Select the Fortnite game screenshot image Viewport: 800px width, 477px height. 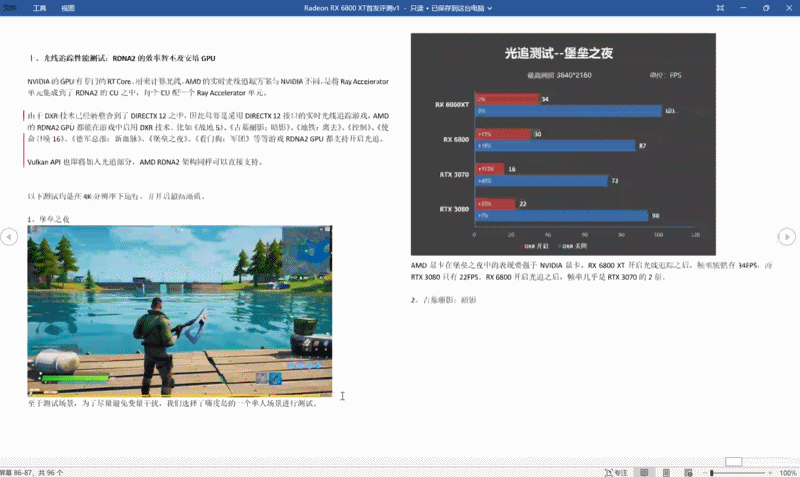click(x=180, y=311)
